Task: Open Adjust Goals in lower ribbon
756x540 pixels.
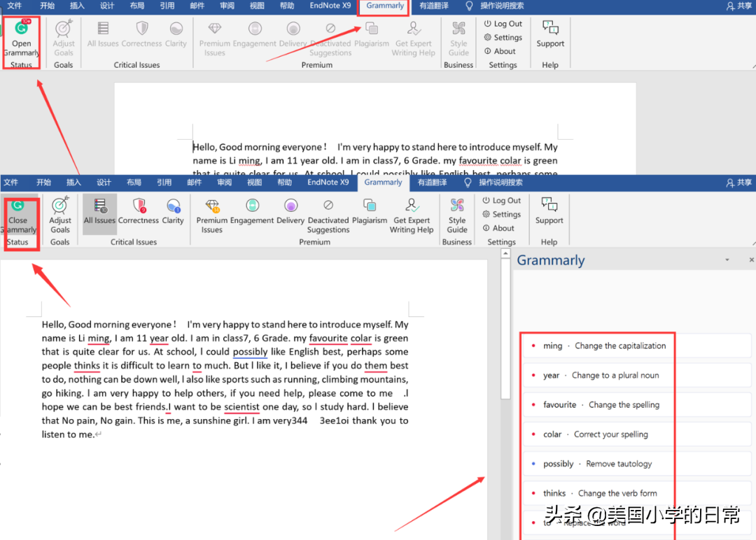Action: coord(59,216)
